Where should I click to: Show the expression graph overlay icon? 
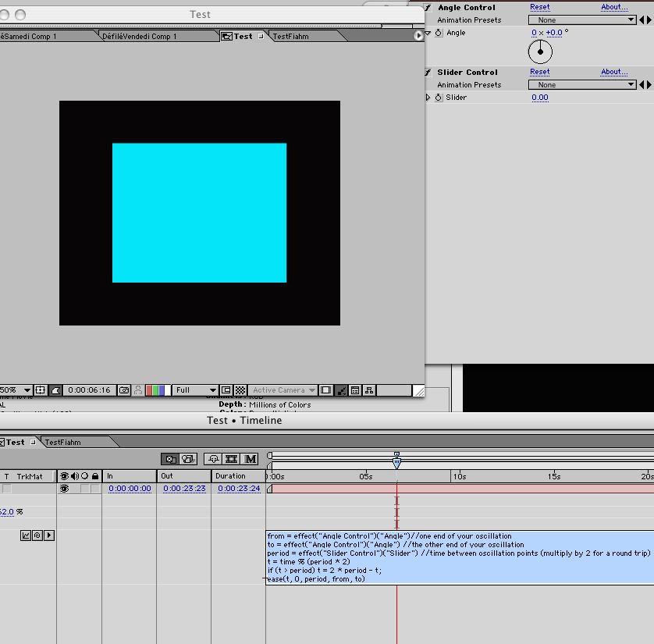[26, 535]
